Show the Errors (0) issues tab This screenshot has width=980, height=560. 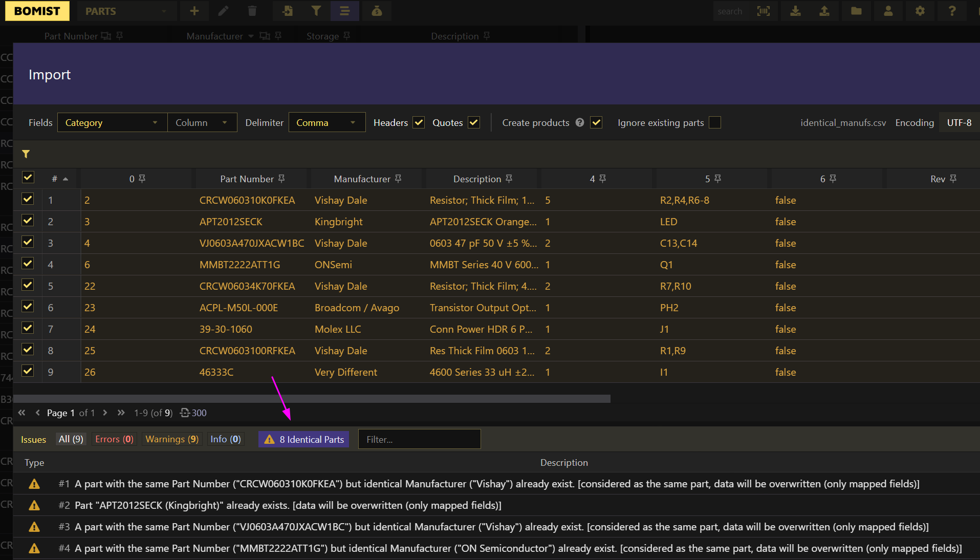point(114,439)
